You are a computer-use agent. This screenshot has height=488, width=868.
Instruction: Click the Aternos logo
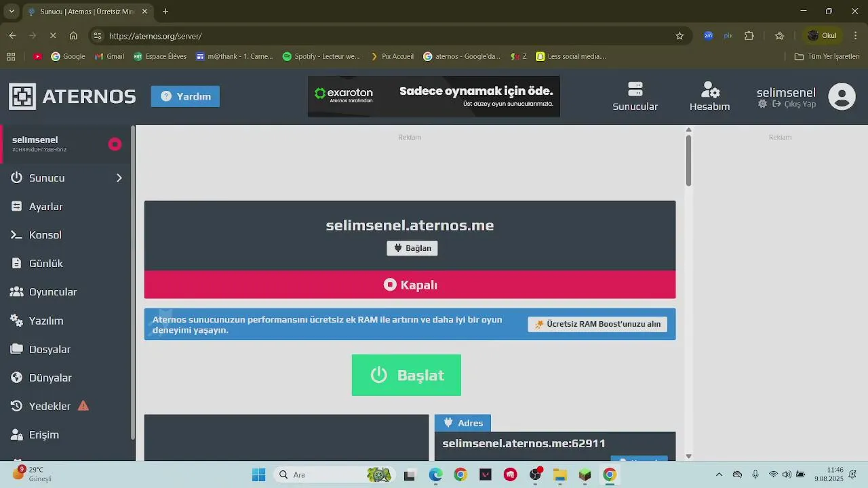point(72,96)
